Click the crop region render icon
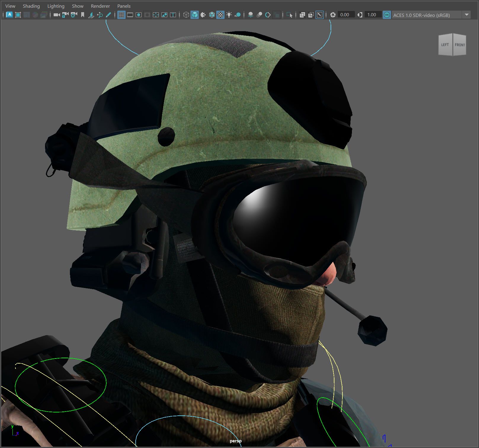This screenshot has width=479, height=448. [18, 15]
